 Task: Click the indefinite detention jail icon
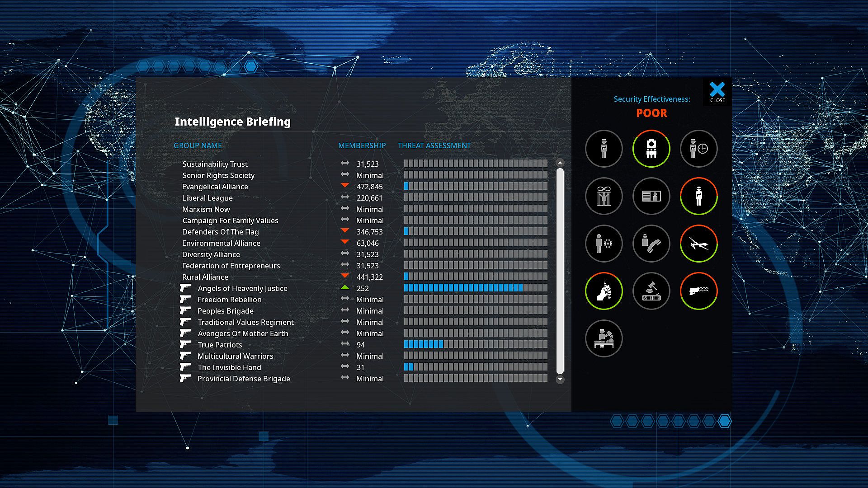pyautogui.click(x=604, y=196)
